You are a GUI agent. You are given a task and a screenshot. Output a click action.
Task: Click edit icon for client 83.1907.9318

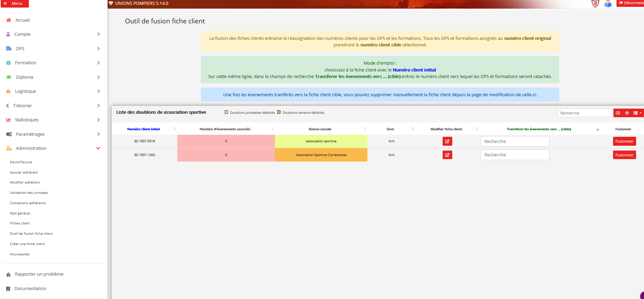[x=447, y=141]
